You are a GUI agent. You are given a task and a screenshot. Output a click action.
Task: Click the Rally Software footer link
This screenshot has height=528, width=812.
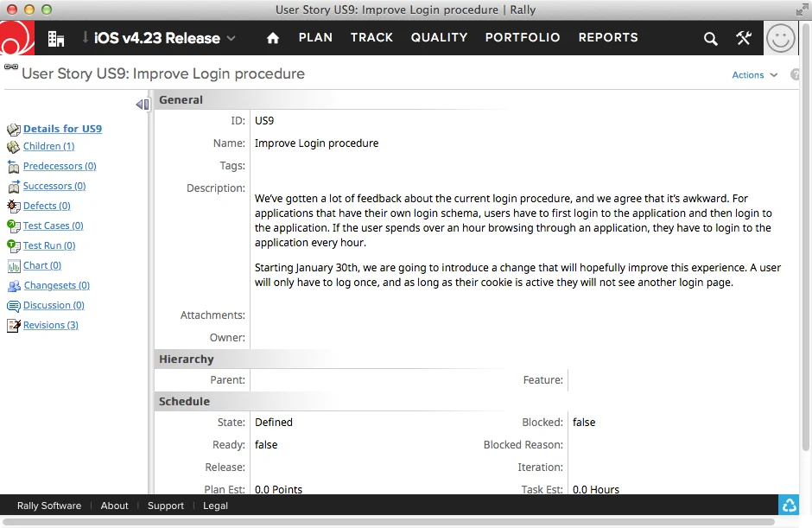49,506
